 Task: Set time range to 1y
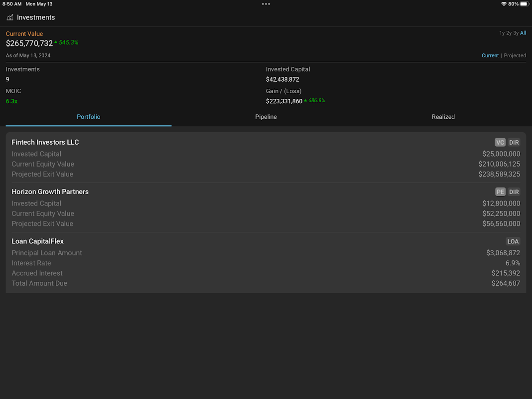[502, 33]
